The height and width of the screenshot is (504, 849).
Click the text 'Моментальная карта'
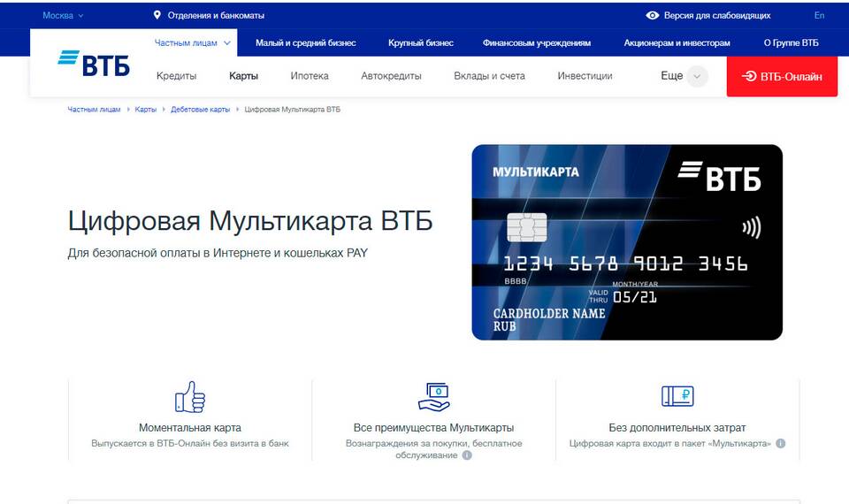pyautogui.click(x=190, y=428)
